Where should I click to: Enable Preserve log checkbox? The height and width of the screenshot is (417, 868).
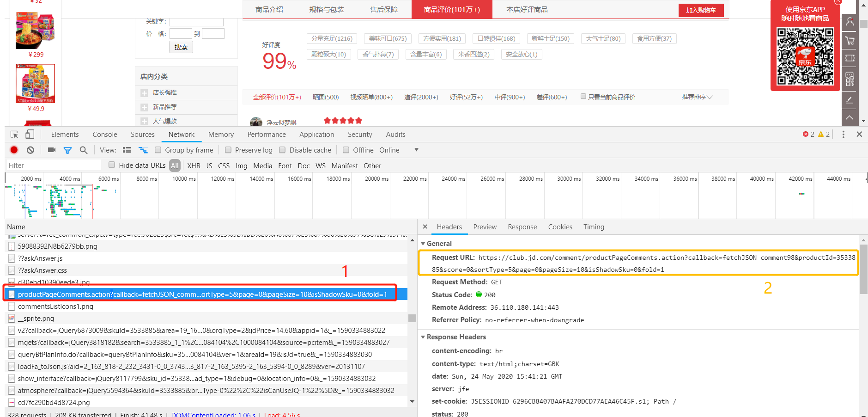228,150
